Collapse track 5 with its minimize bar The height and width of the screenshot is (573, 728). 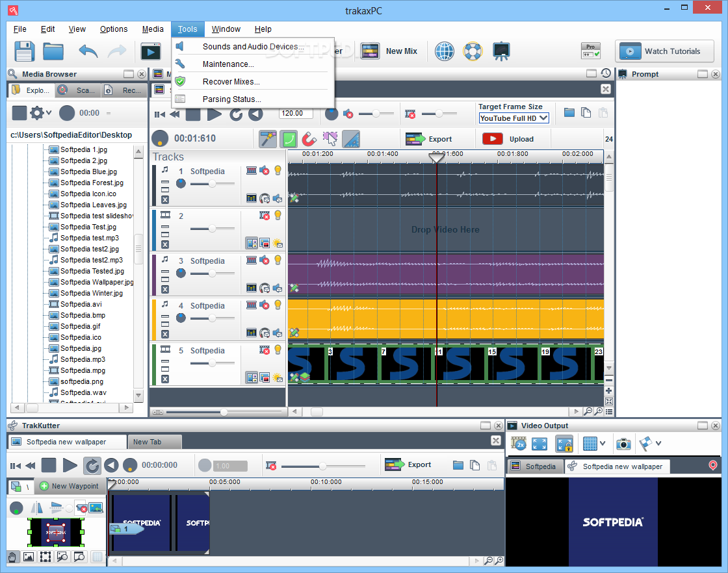point(165,361)
